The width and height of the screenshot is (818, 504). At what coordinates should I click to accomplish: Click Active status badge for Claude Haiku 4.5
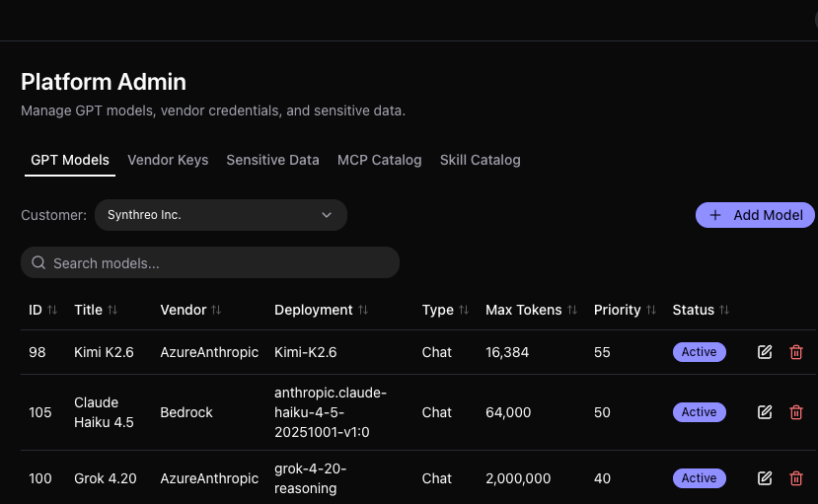point(699,412)
